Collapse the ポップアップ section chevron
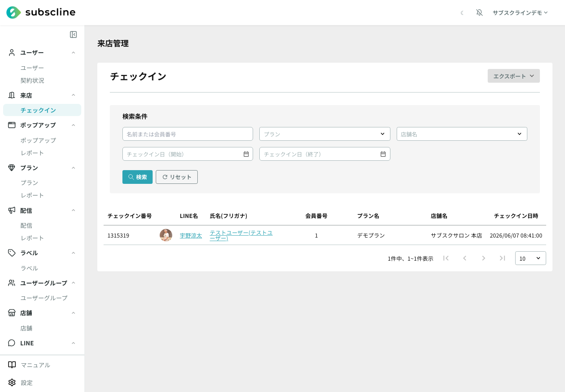 tap(73, 125)
